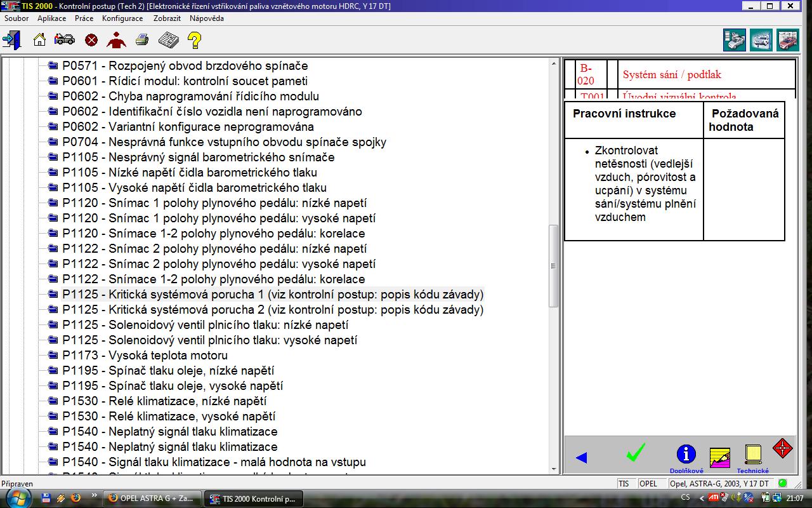The image size is (812, 508).
Task: Open vehicle selection car icon
Action: point(65,40)
